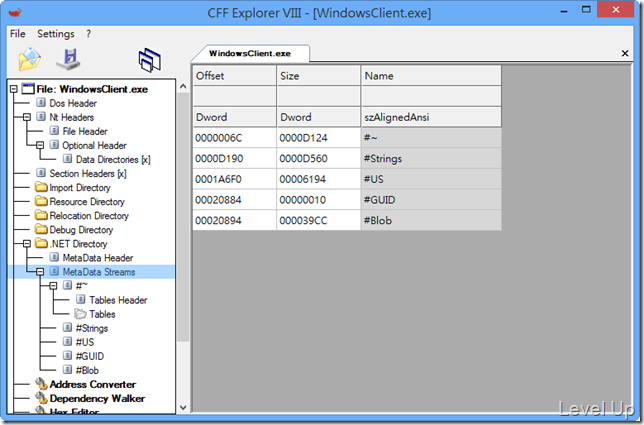Select #US stream in the tree
The height and width of the screenshot is (425, 644).
(85, 342)
